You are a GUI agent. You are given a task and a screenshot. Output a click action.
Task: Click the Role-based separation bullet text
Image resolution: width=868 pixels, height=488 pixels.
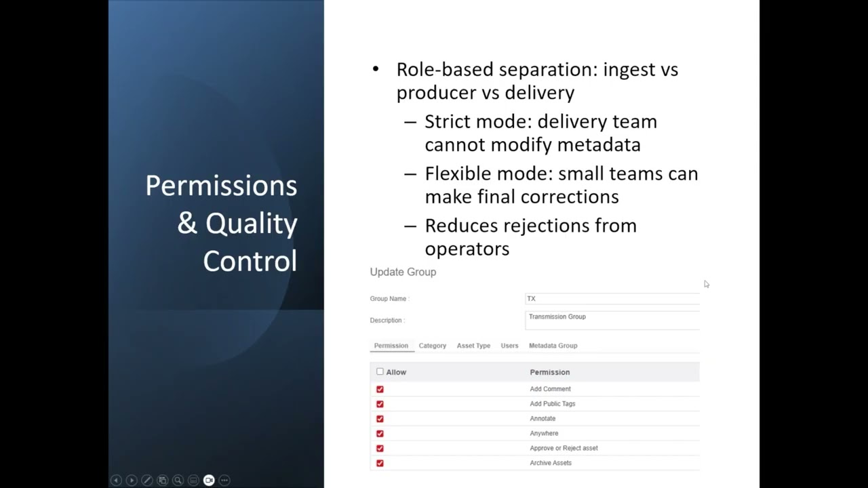coord(537,81)
